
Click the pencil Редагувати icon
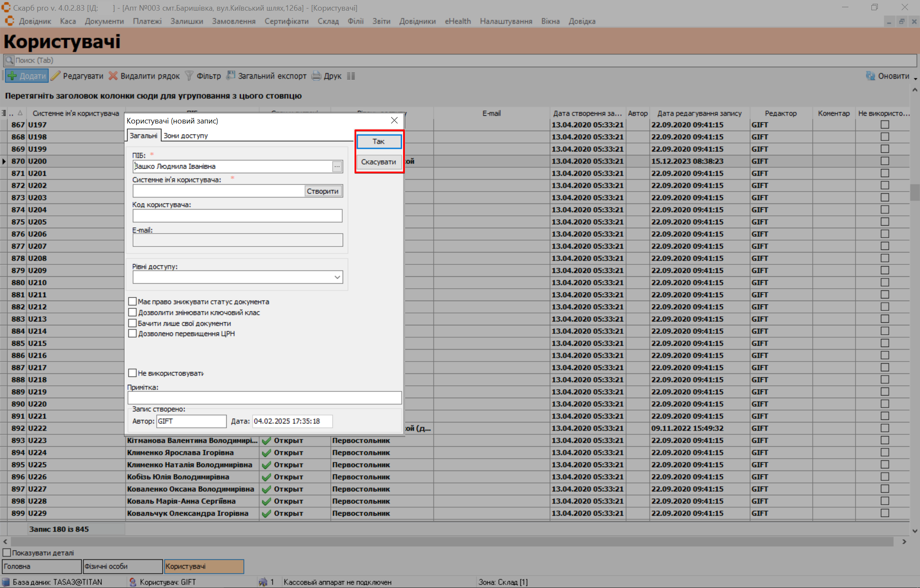click(x=56, y=76)
